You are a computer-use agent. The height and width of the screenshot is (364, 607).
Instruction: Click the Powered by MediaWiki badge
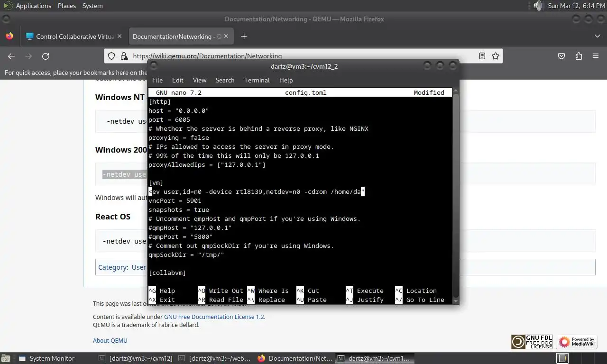[x=577, y=342]
